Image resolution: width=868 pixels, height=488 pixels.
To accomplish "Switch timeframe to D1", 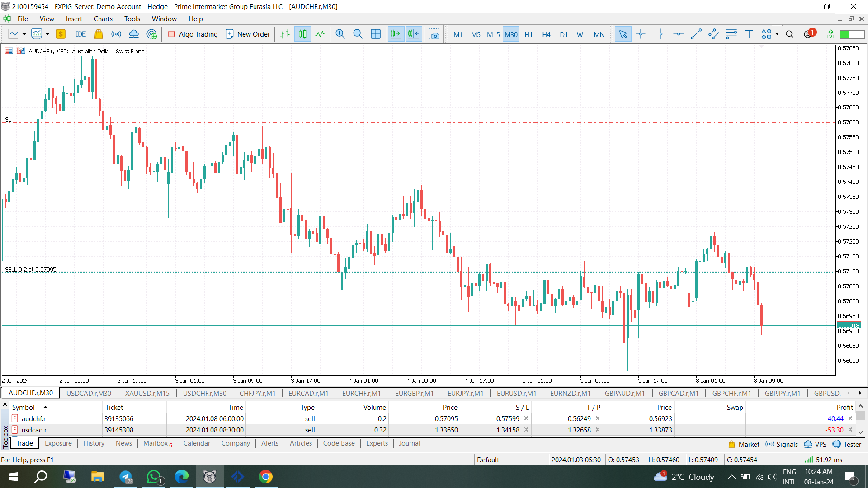I will (x=564, y=34).
